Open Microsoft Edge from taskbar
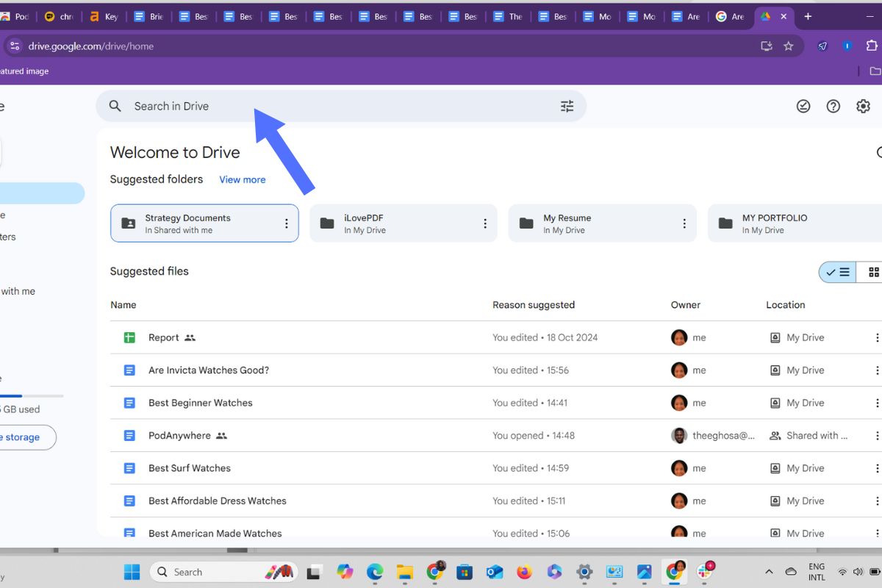882x588 pixels. [x=375, y=572]
